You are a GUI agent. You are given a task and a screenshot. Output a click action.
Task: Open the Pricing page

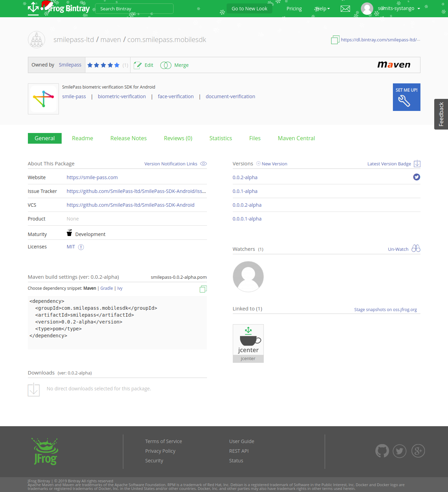click(x=294, y=9)
